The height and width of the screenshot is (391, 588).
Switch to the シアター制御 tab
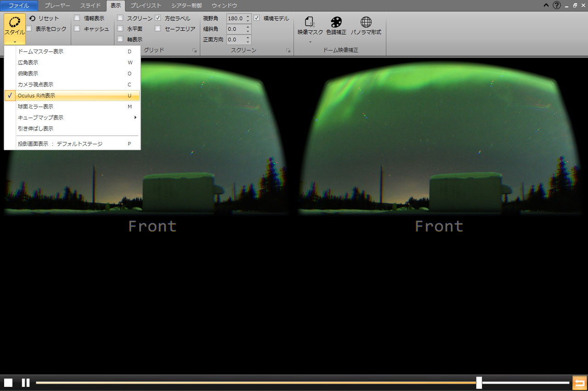tap(187, 6)
